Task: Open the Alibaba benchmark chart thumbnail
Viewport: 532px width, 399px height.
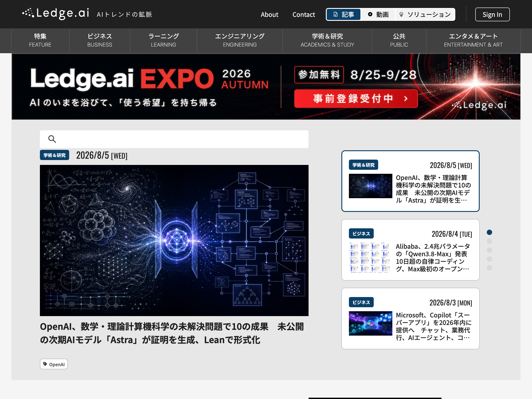Action: pyautogui.click(x=370, y=258)
